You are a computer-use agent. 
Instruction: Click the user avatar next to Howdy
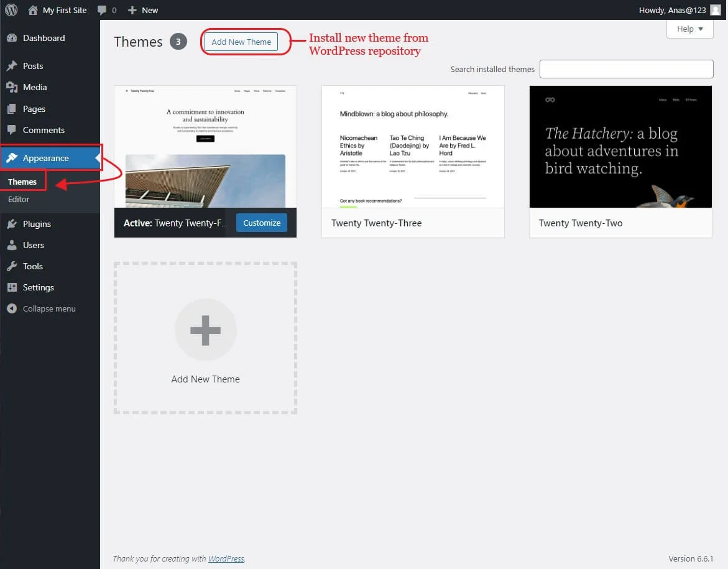pos(716,10)
